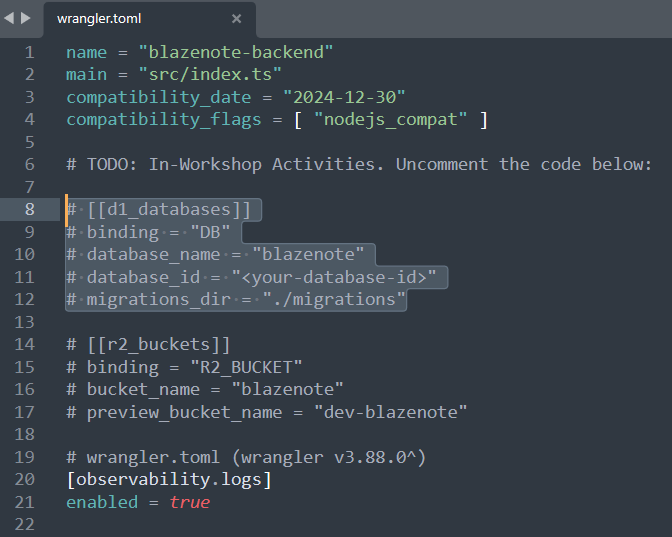Viewport: 672px width, 537px height.
Task: Click the main key on line 2
Action: tap(87, 75)
